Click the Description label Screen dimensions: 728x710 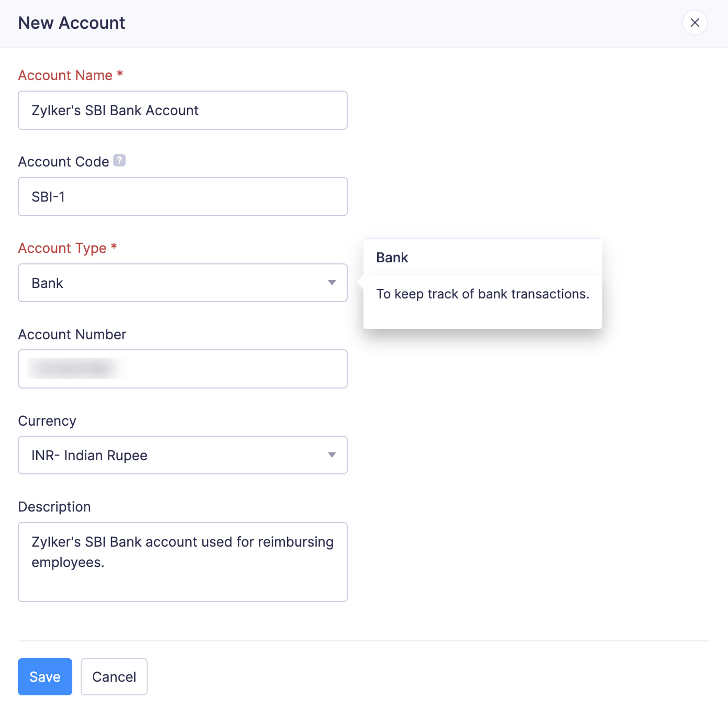tap(54, 507)
